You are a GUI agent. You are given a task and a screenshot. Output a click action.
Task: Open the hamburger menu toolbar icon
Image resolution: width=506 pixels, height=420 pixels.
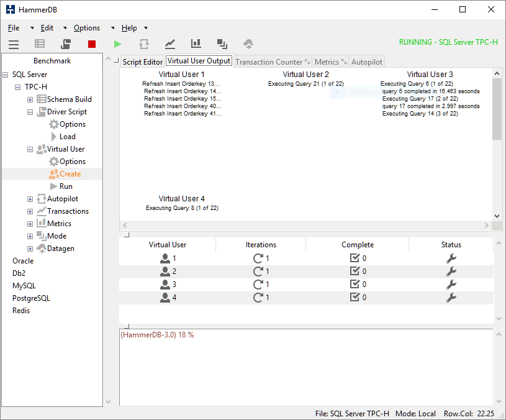pyautogui.click(x=14, y=44)
